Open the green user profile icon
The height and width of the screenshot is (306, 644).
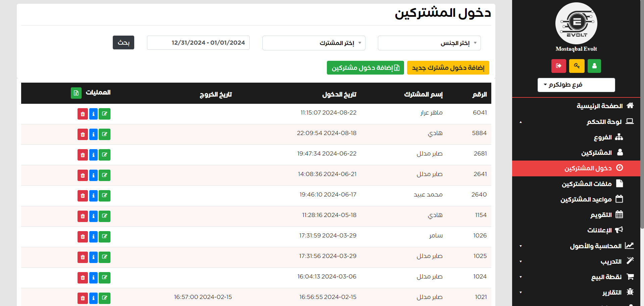coord(594,66)
